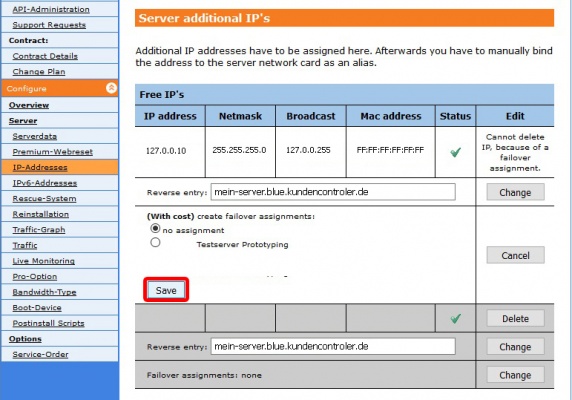Open Postinstall Scripts page
Viewport: 572px width, 400px height.
pos(48,323)
